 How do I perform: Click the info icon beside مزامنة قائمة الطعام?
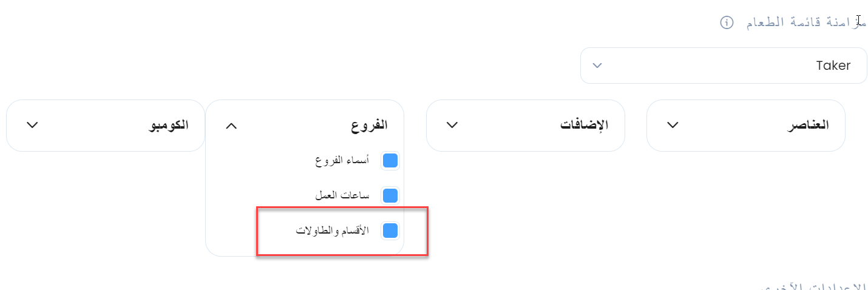click(727, 22)
